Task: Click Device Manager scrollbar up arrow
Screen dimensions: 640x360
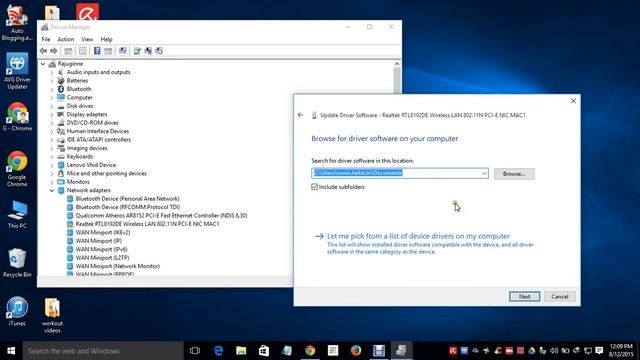Action: click(x=397, y=64)
